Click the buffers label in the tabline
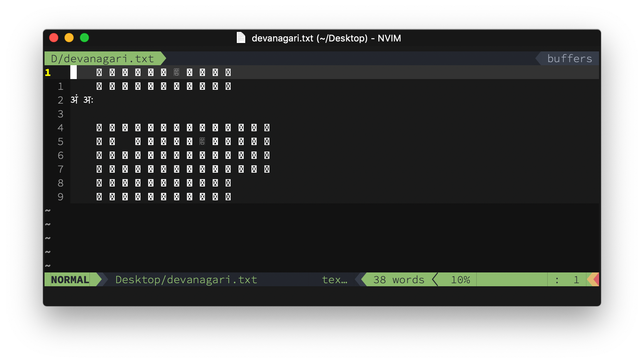 click(x=570, y=58)
